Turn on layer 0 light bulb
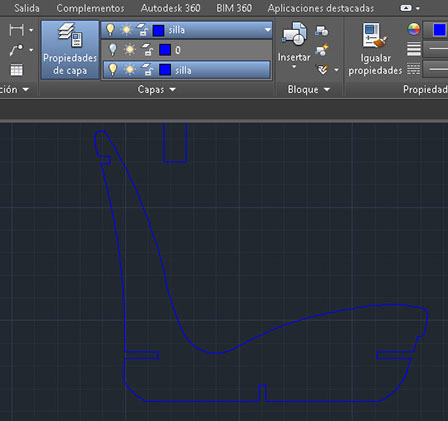Viewport: 448px width, 421px height. (113, 50)
